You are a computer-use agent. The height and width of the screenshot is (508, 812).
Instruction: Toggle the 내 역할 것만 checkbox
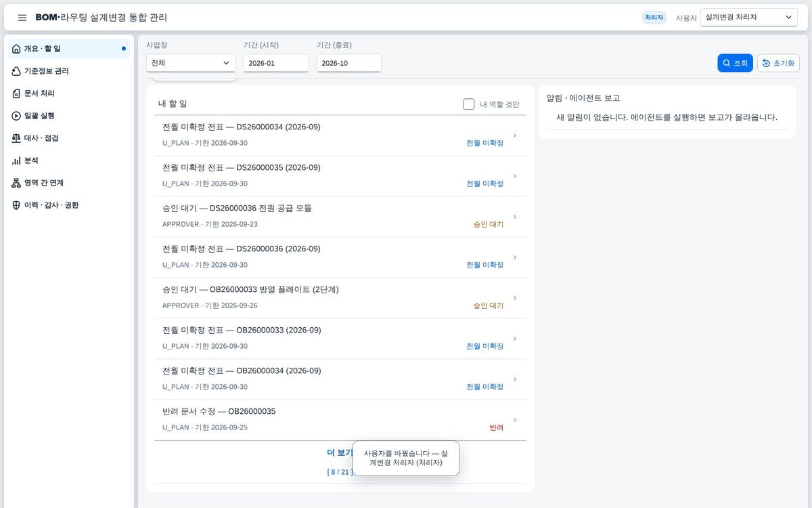pyautogui.click(x=469, y=104)
